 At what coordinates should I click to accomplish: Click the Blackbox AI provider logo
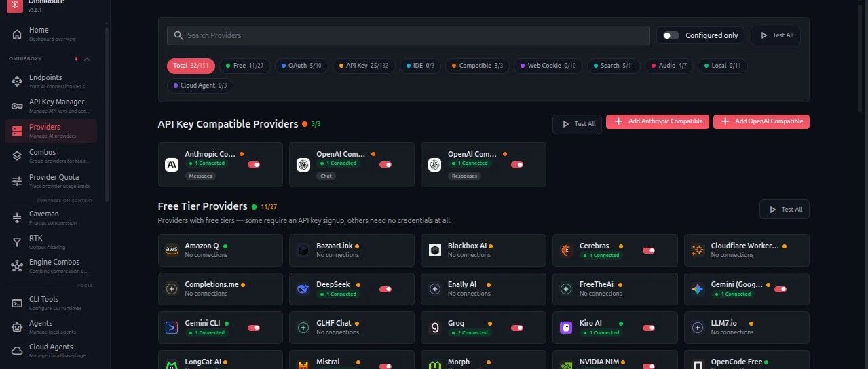[435, 250]
